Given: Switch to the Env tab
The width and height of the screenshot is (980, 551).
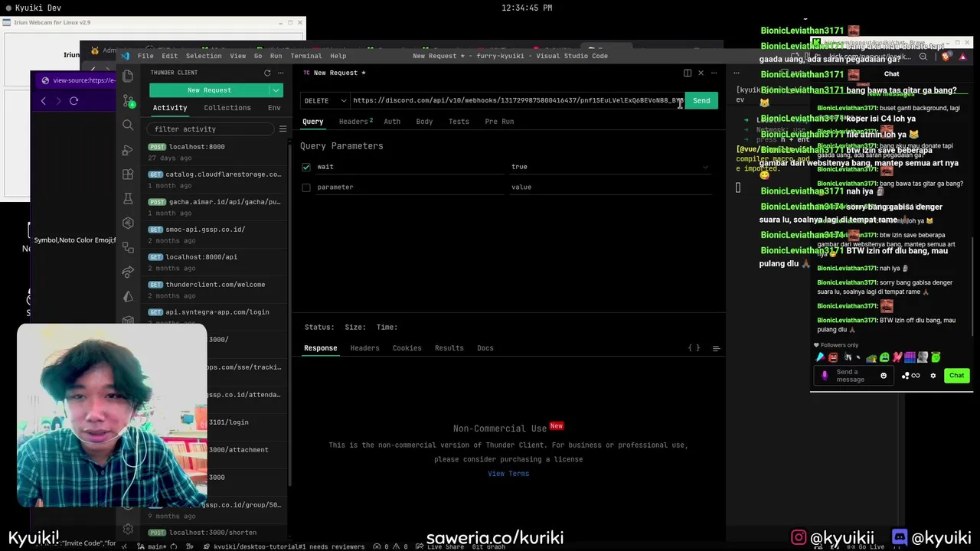Looking at the screenshot, I should 274,108.
